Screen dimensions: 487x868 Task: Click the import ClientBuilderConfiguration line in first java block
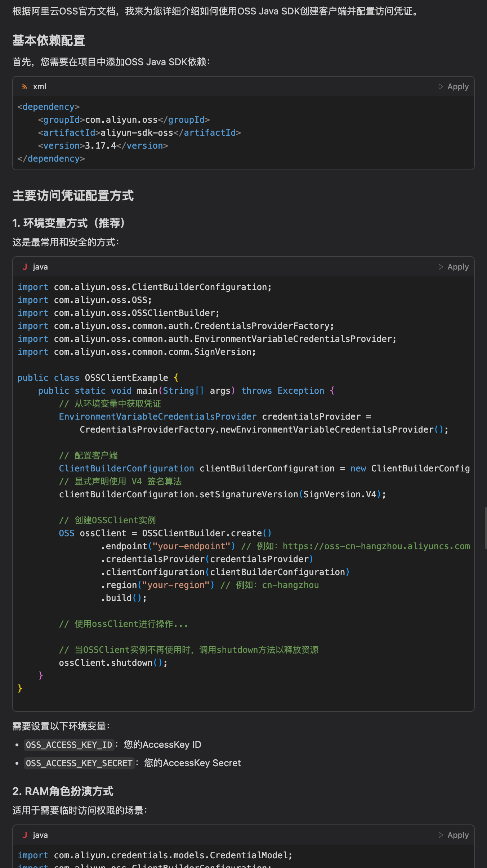144,287
